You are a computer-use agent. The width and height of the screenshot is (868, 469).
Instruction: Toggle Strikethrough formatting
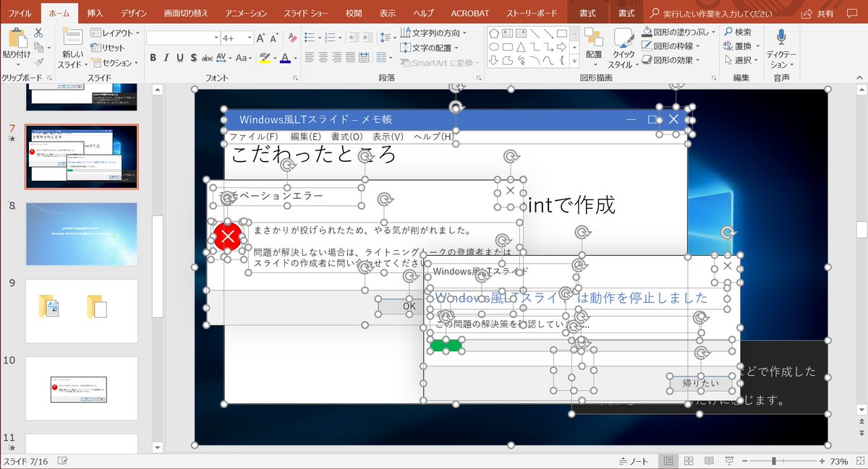[208, 58]
